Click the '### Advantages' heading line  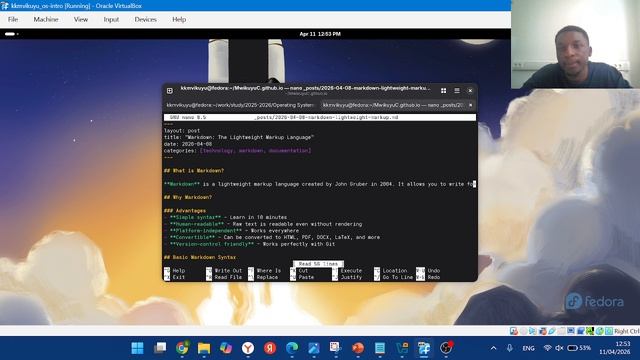185,211
